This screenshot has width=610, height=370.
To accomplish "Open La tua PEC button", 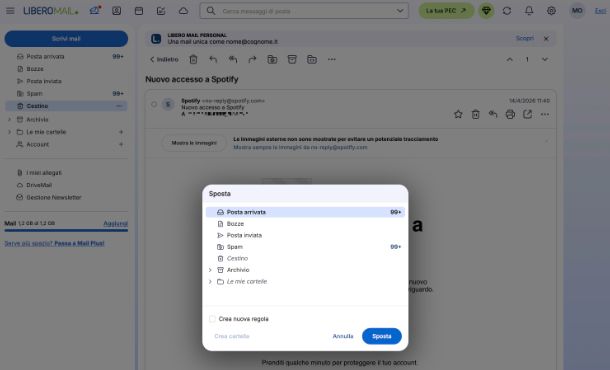I will click(446, 11).
